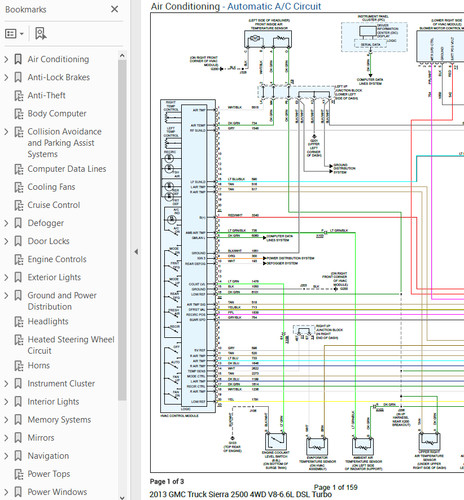Image resolution: width=464 pixels, height=500 pixels.
Task: Click the Body Computer bookmark icon
Action: [x=19, y=114]
